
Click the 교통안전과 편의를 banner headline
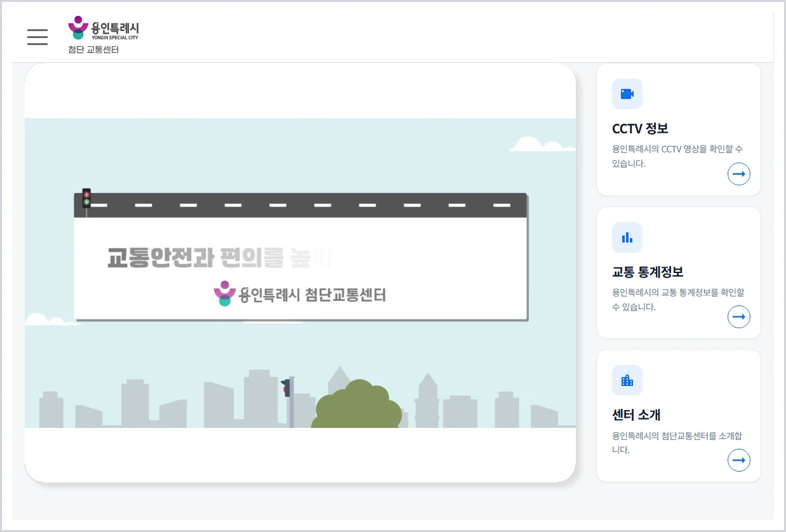click(x=220, y=256)
